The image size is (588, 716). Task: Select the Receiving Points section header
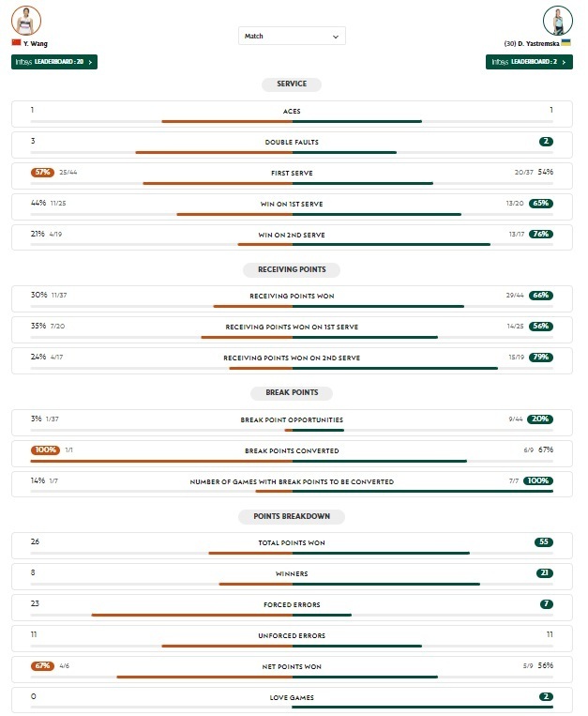(292, 269)
